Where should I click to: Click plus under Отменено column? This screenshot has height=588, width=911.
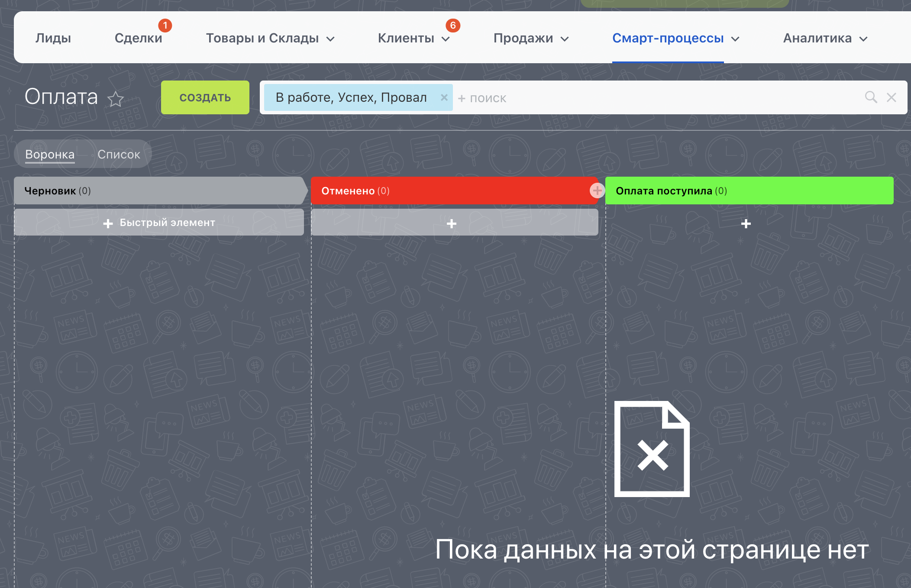(452, 223)
